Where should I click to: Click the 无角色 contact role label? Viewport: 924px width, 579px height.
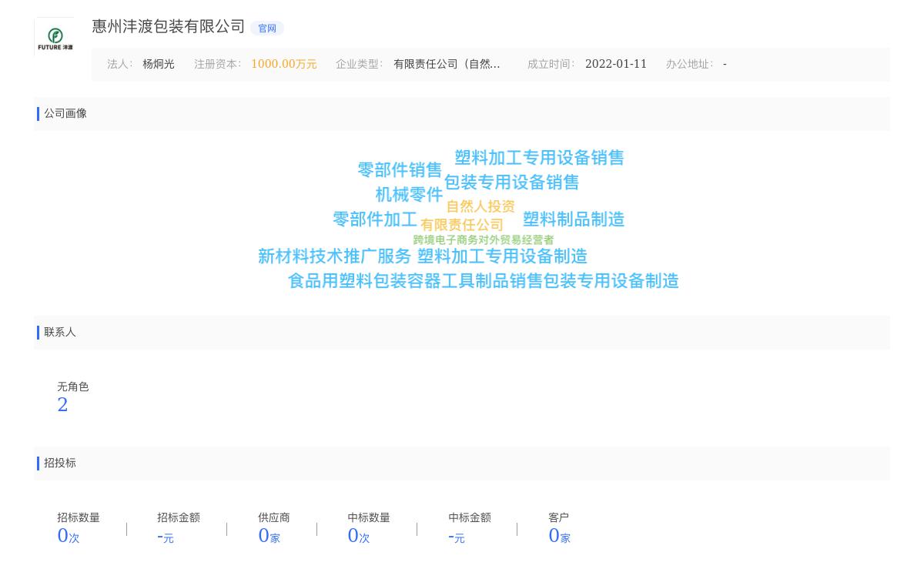(x=73, y=387)
